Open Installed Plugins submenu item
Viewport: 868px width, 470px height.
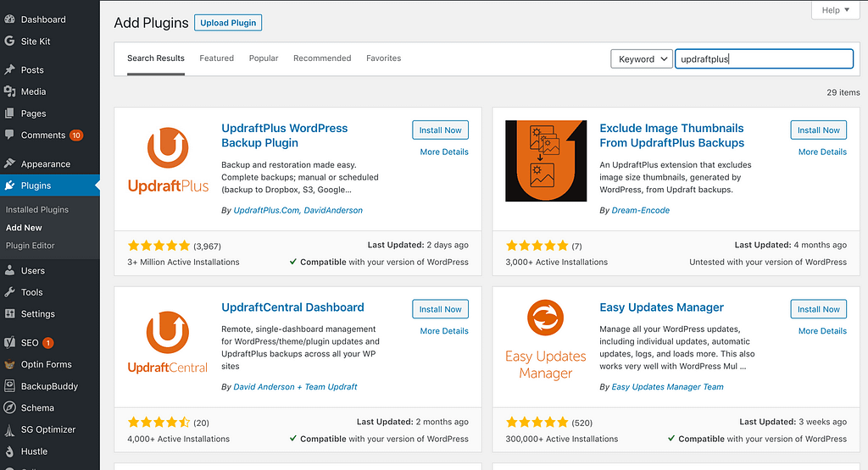pos(37,209)
